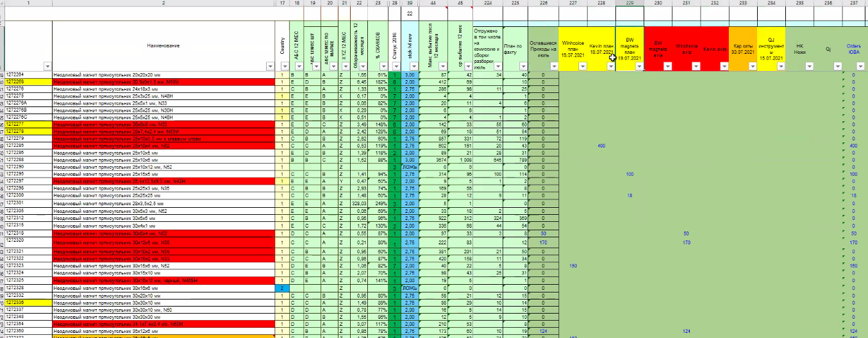Viewport: 868px width, 338px height.
Task: Select article cell 1272290
Action: 29,166
